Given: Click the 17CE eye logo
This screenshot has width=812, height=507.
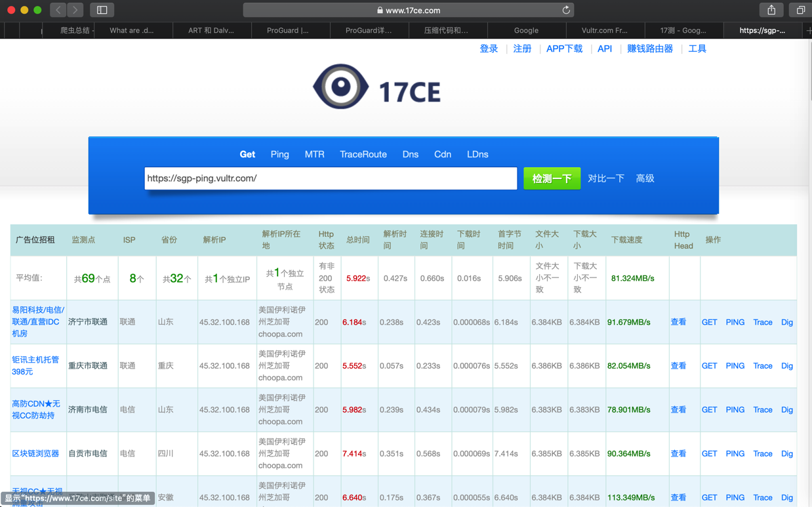Looking at the screenshot, I should (340, 87).
